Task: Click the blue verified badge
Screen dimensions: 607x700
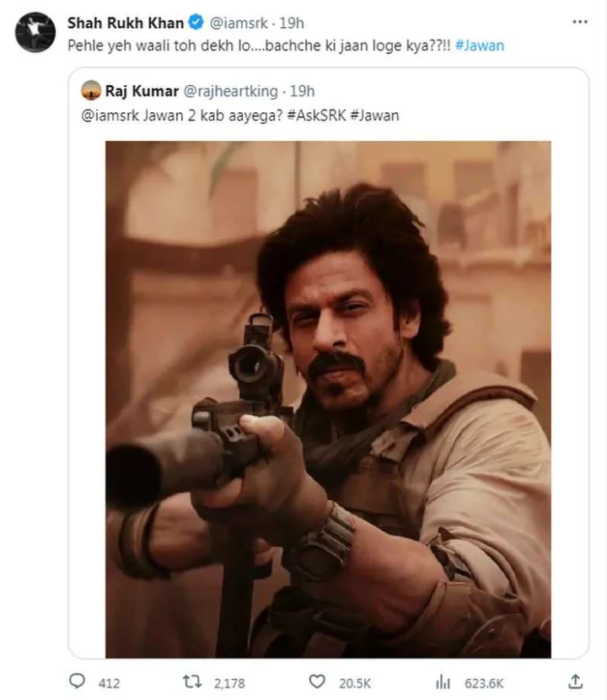Action: pos(196,22)
